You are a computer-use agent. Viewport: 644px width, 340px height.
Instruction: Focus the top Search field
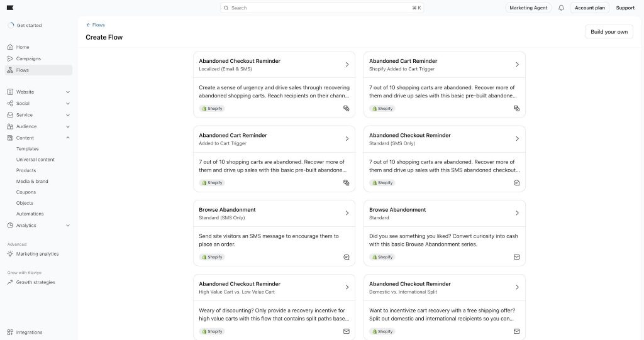tap(322, 8)
